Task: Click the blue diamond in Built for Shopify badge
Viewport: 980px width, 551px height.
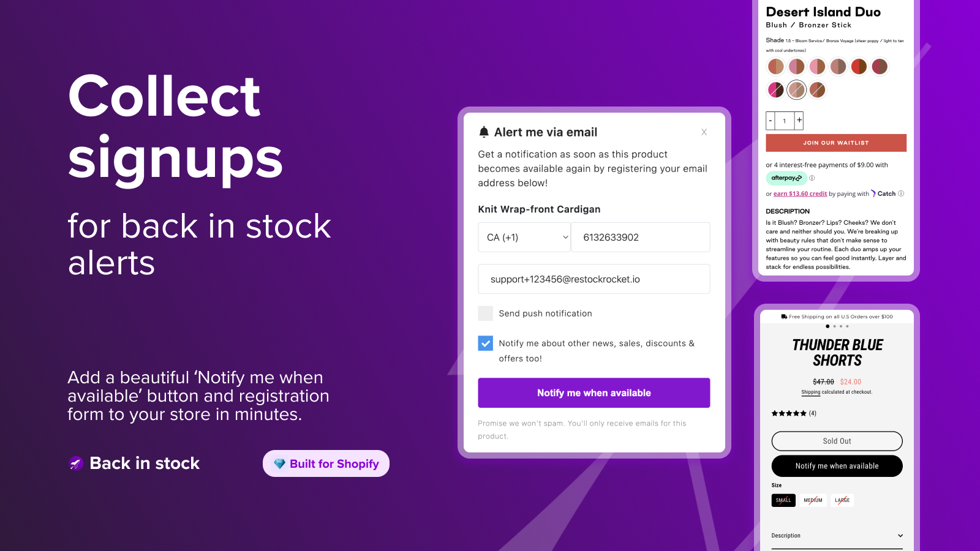Action: click(x=279, y=463)
